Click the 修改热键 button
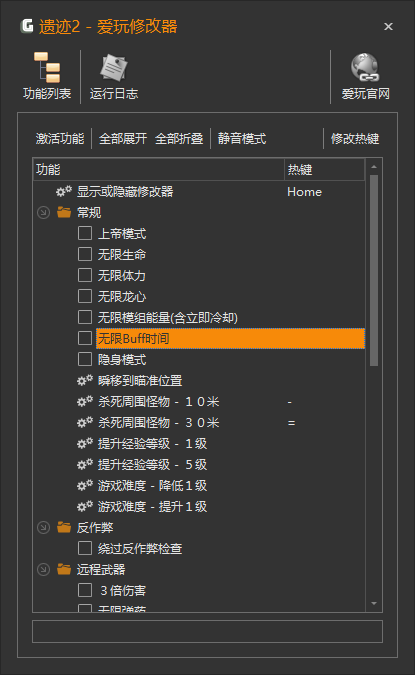The image size is (415, 675). point(355,139)
